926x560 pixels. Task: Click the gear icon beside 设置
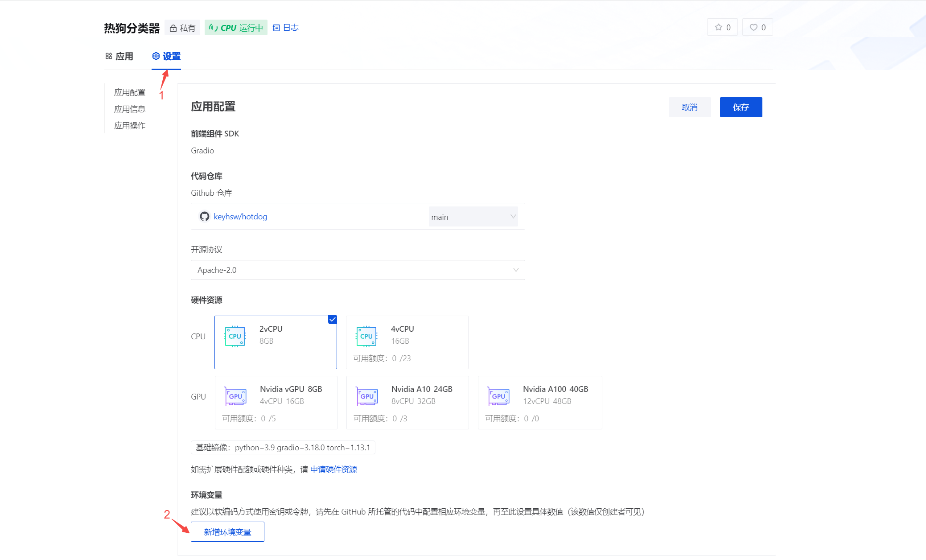pyautogui.click(x=156, y=56)
